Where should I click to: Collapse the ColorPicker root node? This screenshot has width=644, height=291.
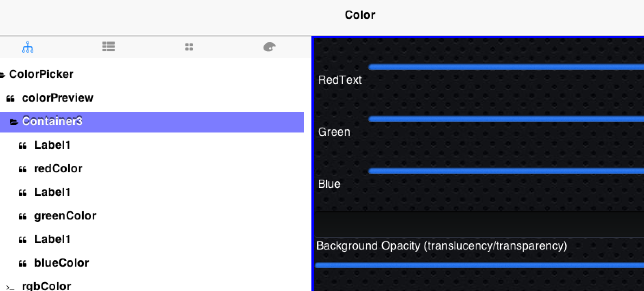point(2,74)
